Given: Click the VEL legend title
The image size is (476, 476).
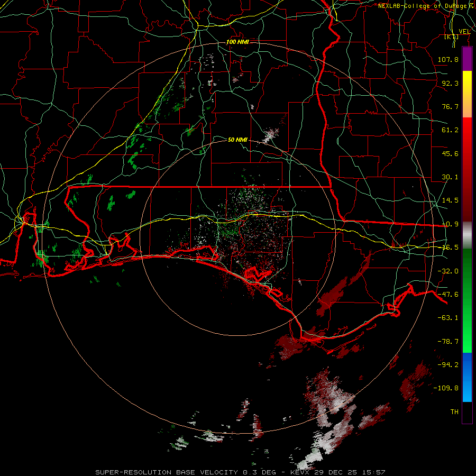Looking at the screenshot, I should pos(464,31).
